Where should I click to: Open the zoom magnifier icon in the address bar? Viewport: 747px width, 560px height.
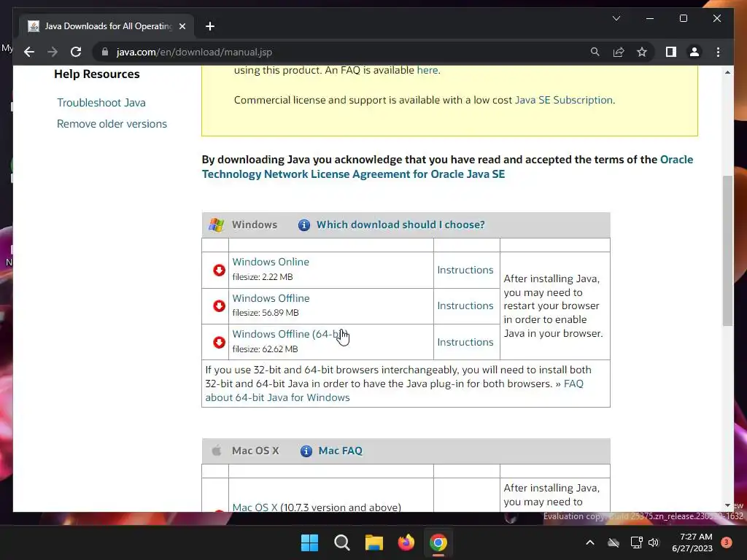(x=595, y=52)
